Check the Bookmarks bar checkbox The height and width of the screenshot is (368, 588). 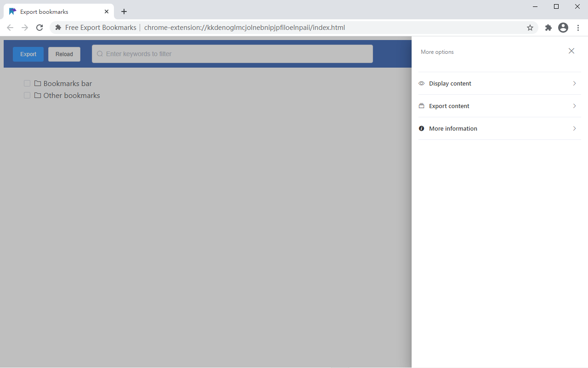pyautogui.click(x=27, y=83)
